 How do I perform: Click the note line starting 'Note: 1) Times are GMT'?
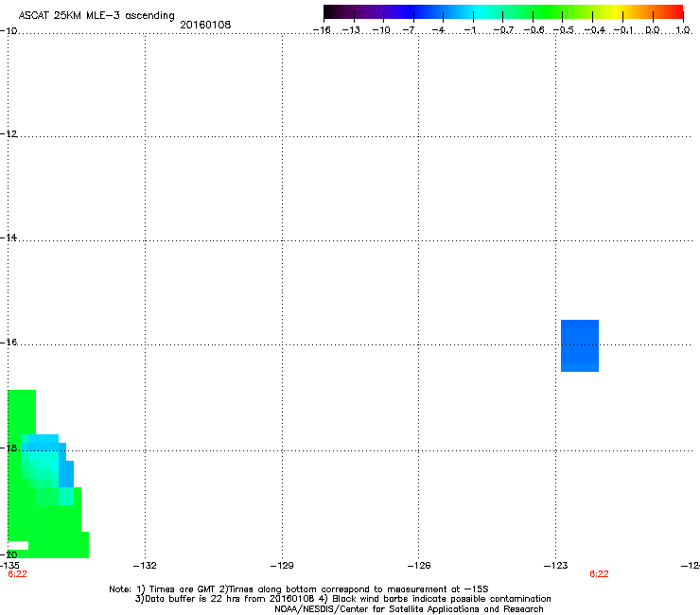point(299,589)
